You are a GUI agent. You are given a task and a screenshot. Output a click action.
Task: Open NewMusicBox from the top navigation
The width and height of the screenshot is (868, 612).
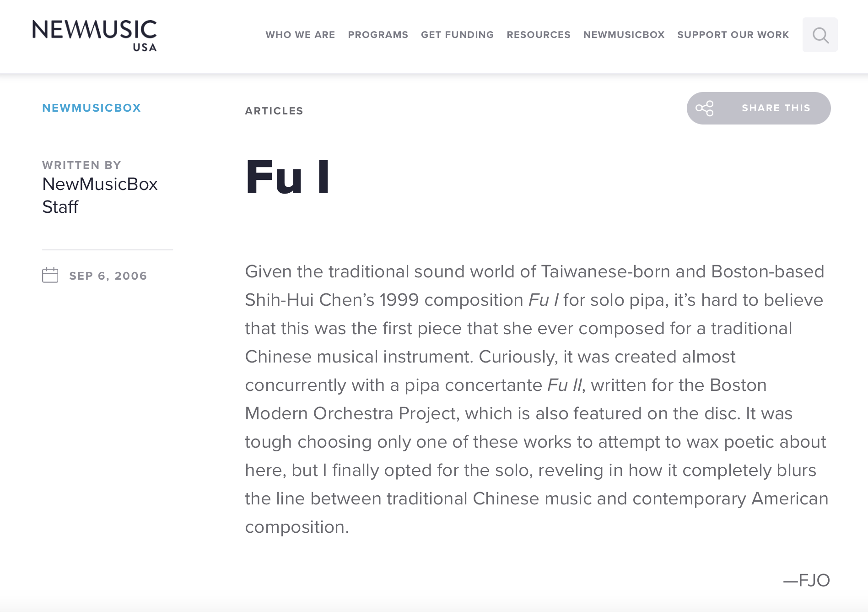pos(624,35)
